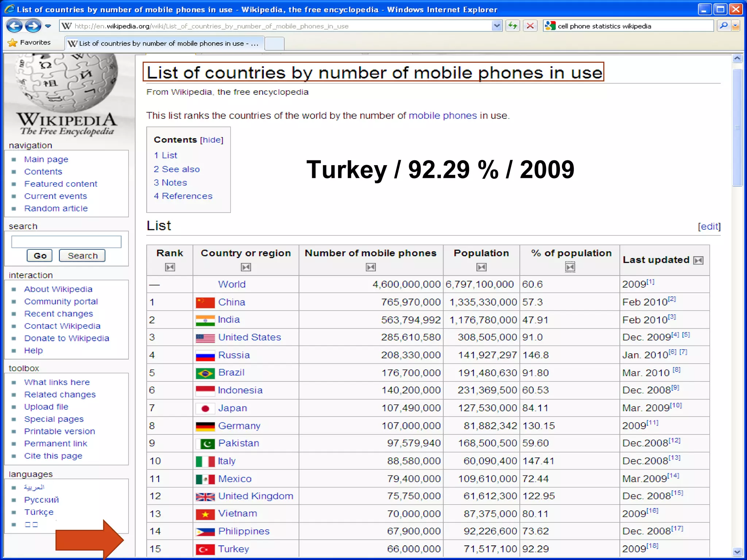Sort by Number of mobile phones icon
The width and height of the screenshot is (747, 560).
[x=371, y=267]
